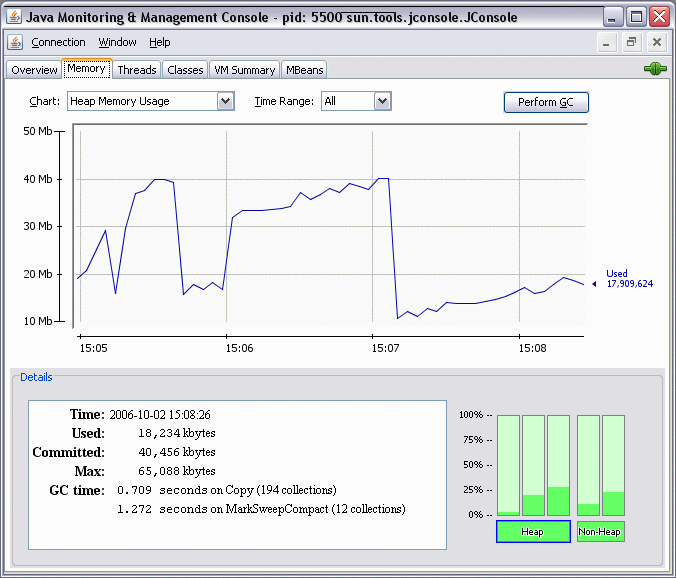This screenshot has height=578, width=676.
Task: Minimize the inner connection frame from the menu bar
Action: (605, 42)
